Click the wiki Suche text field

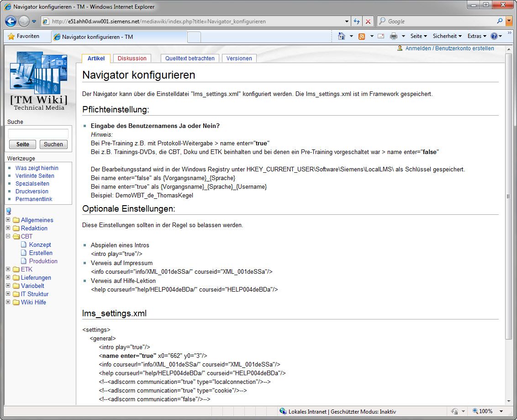pyautogui.click(x=38, y=133)
